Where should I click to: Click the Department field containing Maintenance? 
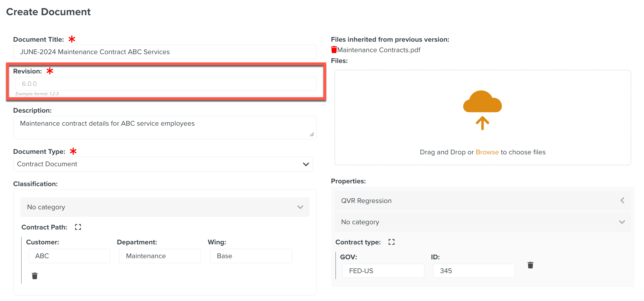pos(160,256)
